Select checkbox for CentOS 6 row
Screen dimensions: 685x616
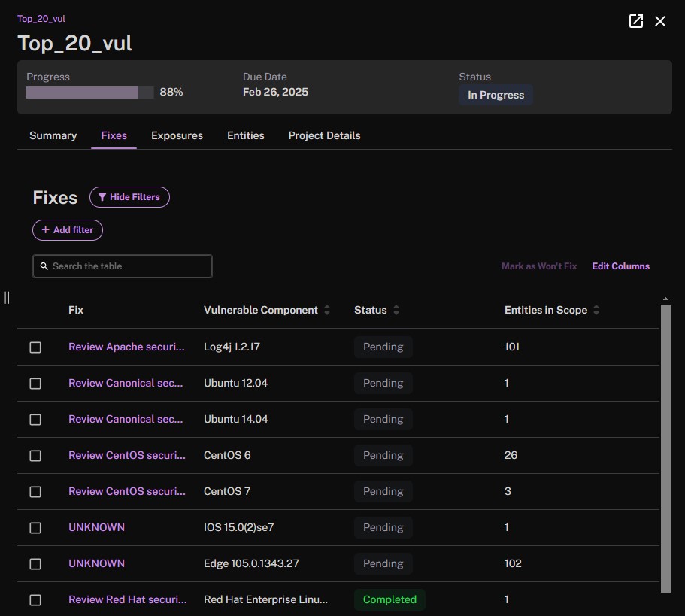click(x=35, y=456)
